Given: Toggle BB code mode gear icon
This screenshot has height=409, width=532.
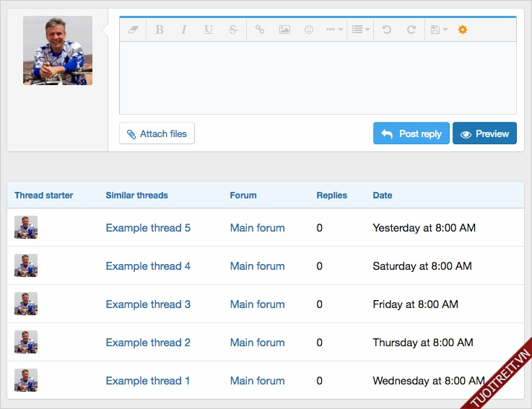Looking at the screenshot, I should [463, 30].
